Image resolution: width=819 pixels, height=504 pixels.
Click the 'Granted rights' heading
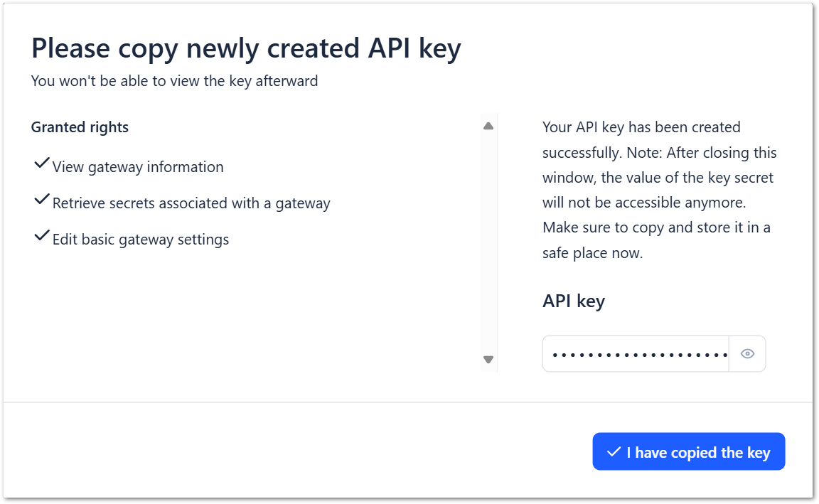tap(80, 128)
